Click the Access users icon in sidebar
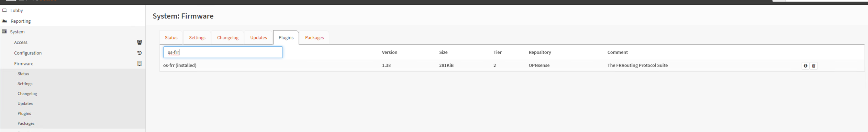Viewport: 868px width, 132px height. pyautogui.click(x=140, y=43)
